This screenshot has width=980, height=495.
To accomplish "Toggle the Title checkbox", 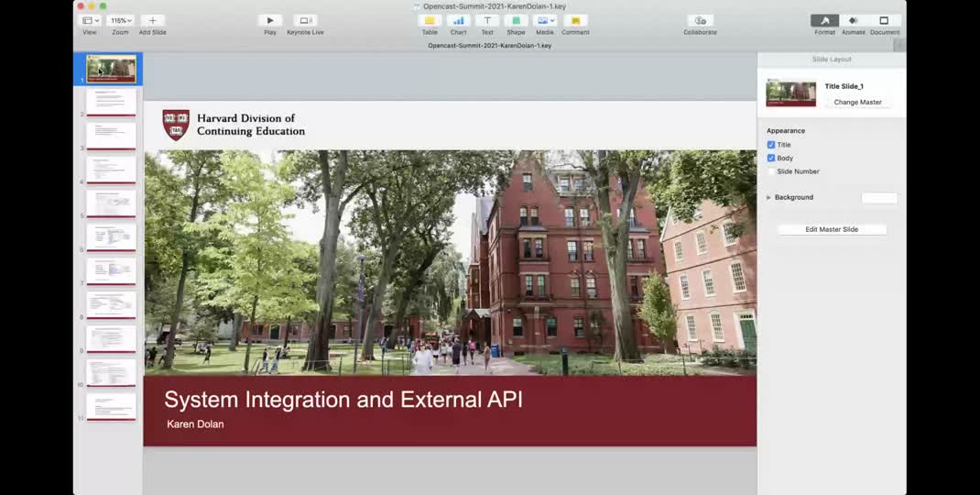I will coord(770,145).
